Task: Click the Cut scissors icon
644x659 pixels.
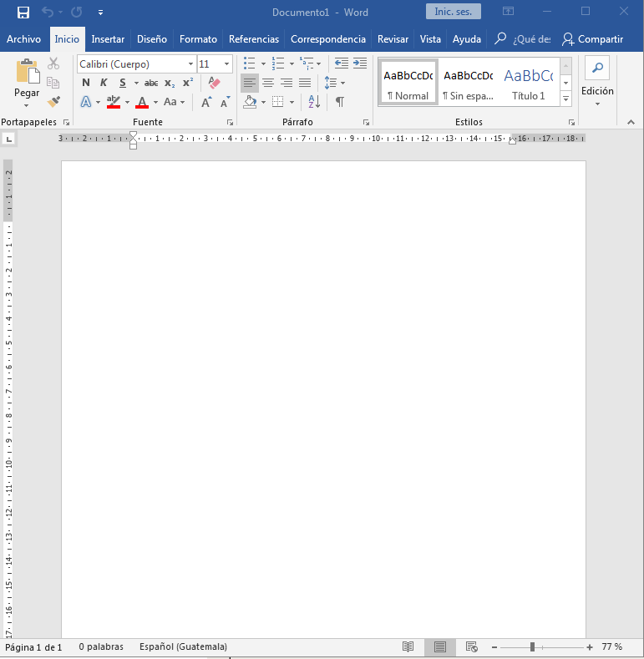Action: point(53,63)
